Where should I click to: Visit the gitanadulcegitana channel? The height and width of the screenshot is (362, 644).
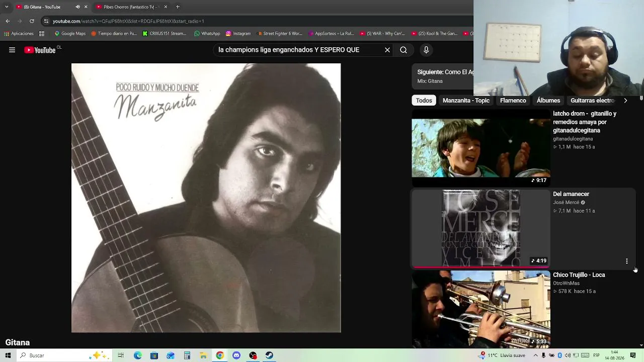573,139
